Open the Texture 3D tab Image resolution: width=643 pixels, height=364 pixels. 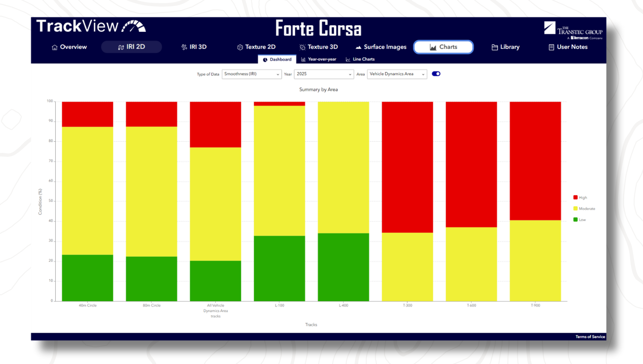(x=318, y=47)
